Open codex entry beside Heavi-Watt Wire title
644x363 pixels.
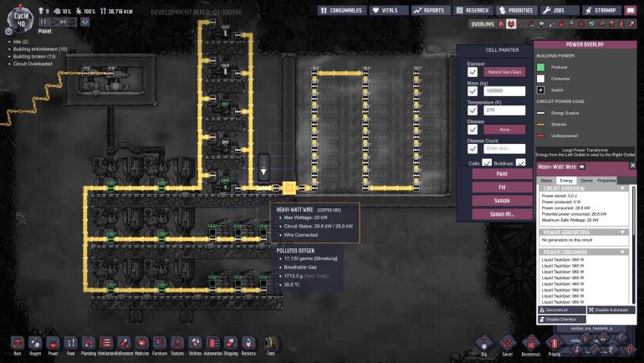coord(582,166)
